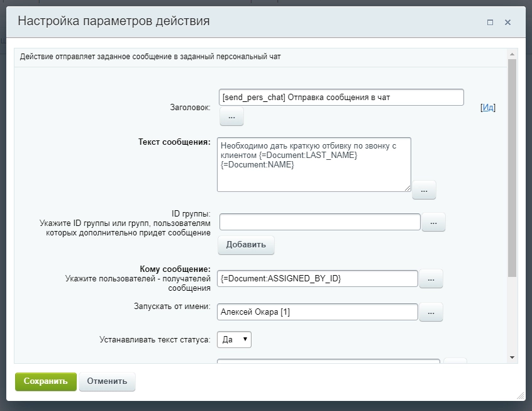Viewport: 532px width, 411px height.
Task: Click scrollbar up arrow in the dialog
Action: (512, 55)
